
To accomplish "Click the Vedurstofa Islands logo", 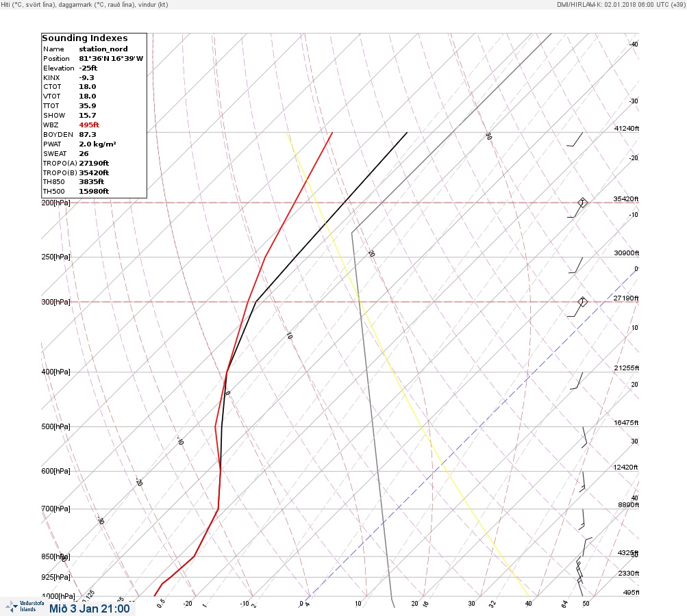I will (25, 606).
